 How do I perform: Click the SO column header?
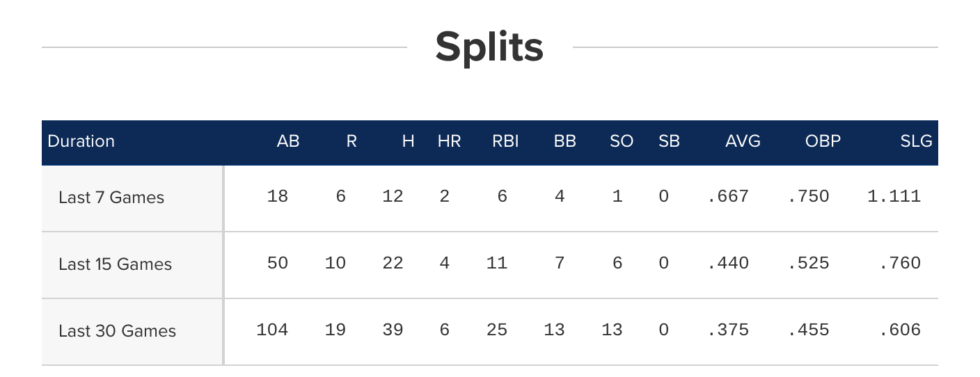[x=622, y=141]
